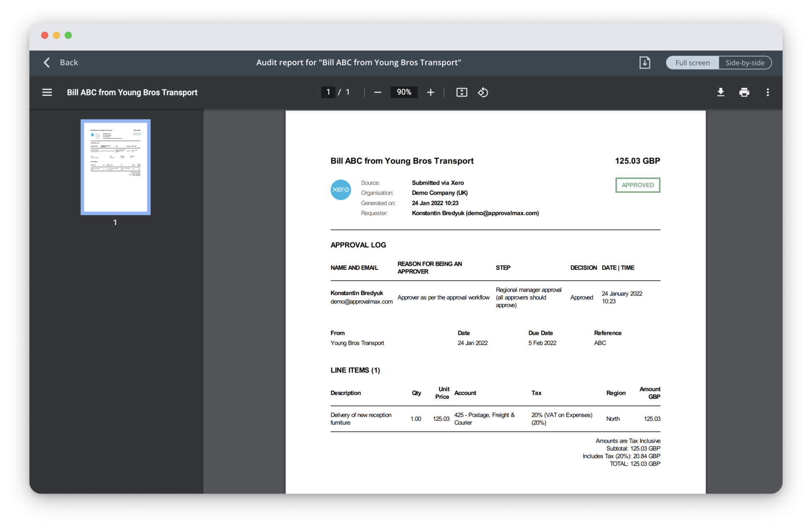Image resolution: width=812 pixels, height=529 pixels.
Task: Zoom out with the minus icon
Action: click(377, 92)
